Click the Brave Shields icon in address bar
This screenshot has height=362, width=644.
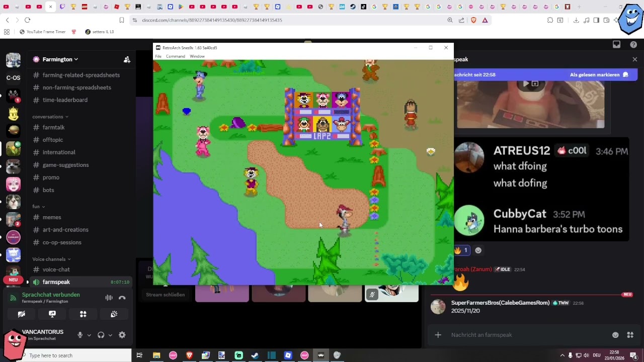[x=473, y=20]
